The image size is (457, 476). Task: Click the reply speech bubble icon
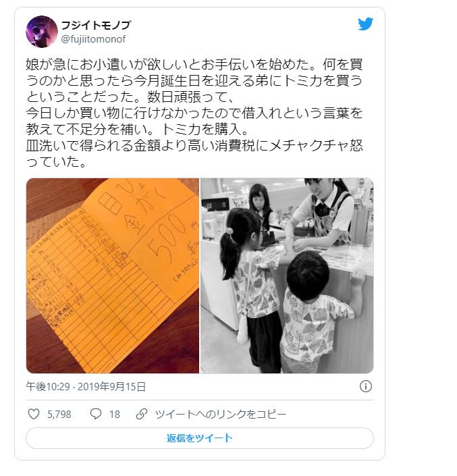[x=96, y=414]
